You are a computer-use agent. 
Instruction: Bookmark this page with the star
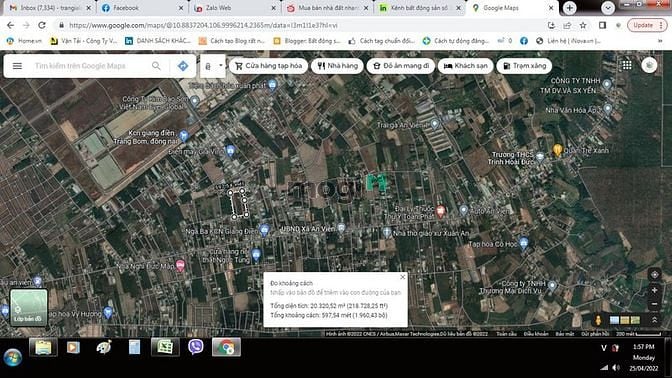click(x=583, y=25)
